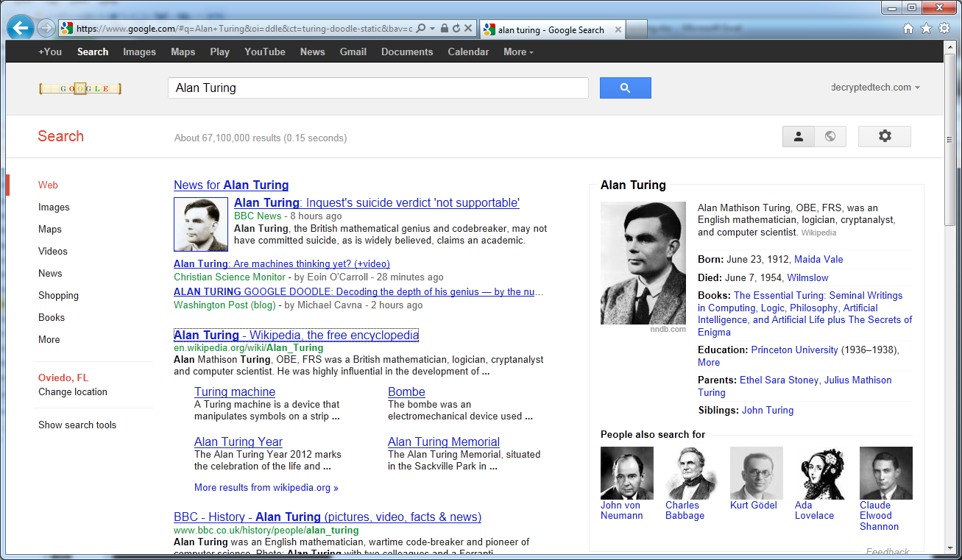Click the address bar security lock icon
This screenshot has width=962, height=560.
pyautogui.click(x=445, y=29)
